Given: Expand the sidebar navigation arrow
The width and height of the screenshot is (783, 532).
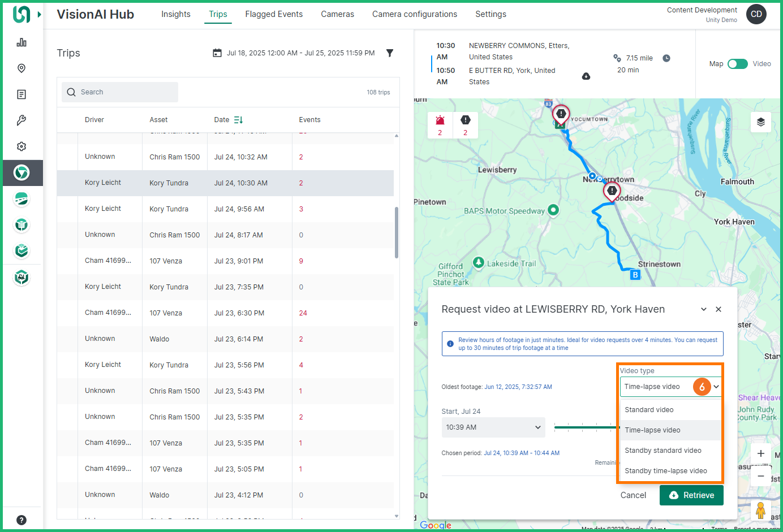Looking at the screenshot, I should click(x=39, y=14).
